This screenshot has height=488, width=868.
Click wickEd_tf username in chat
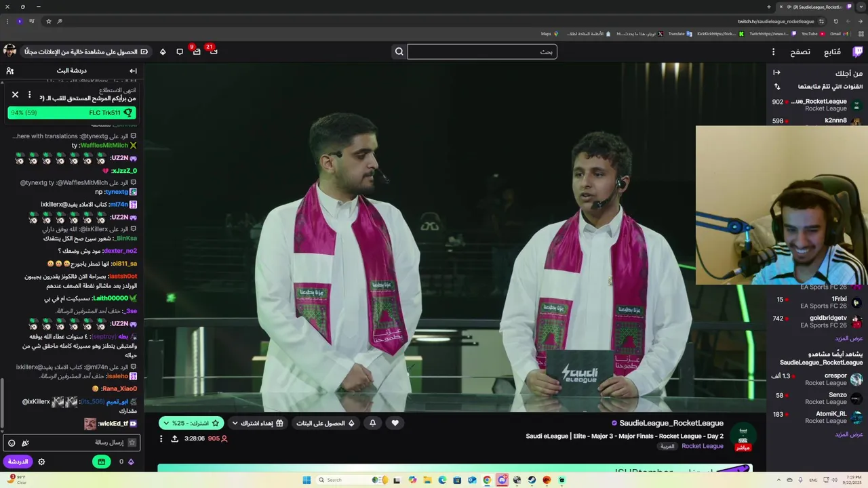[113, 424]
